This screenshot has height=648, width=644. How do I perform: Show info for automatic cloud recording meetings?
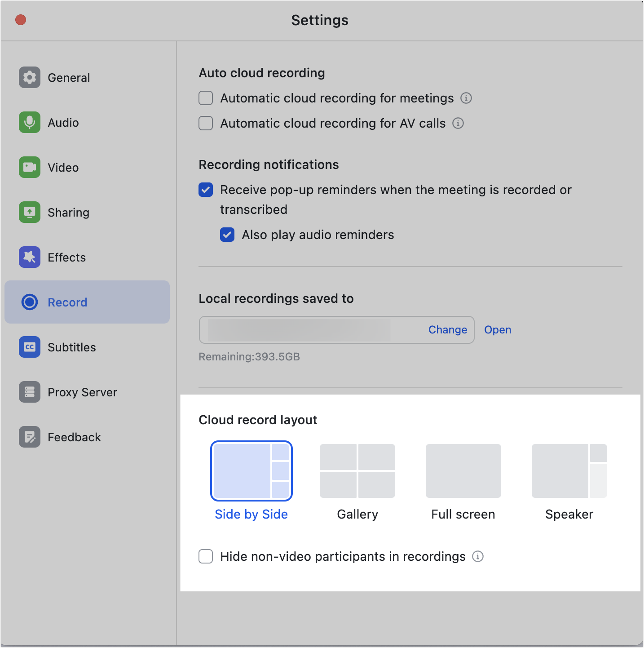(x=466, y=98)
